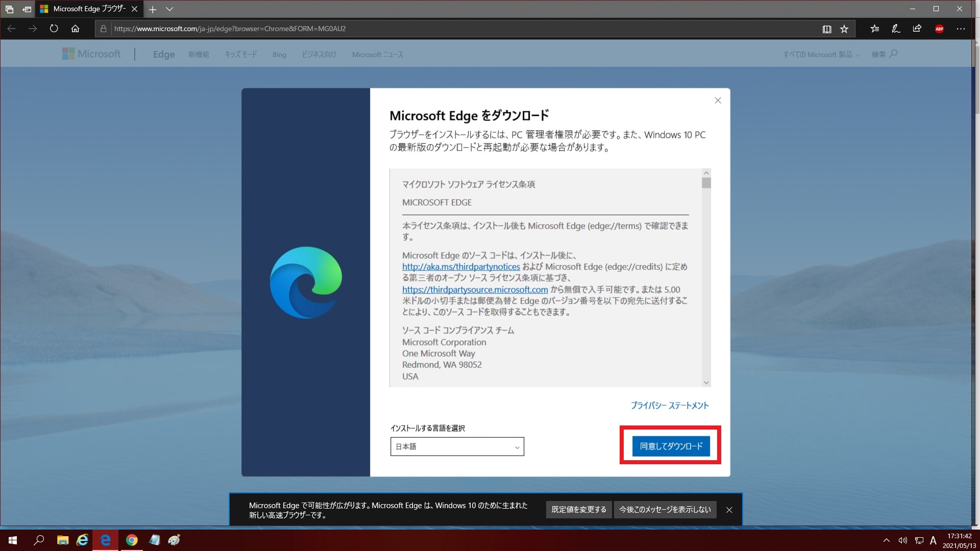Close the download dialog with X
Image resolution: width=980 pixels, height=551 pixels.
718,101
